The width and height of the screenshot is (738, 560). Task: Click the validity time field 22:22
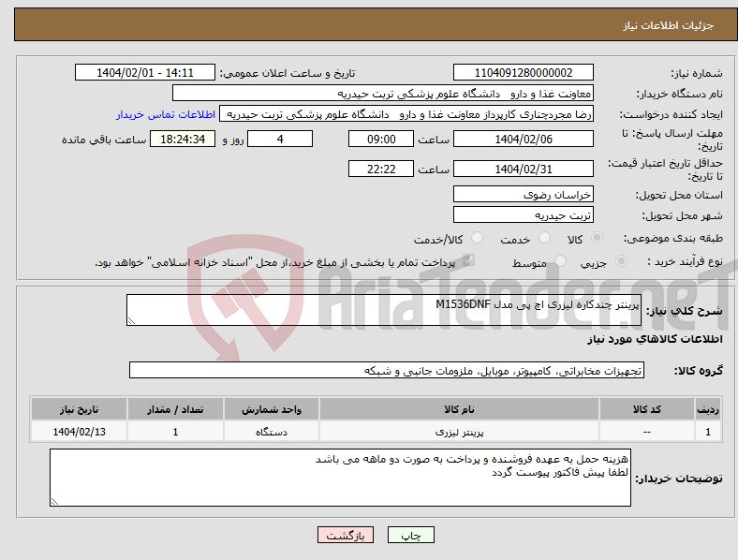381,169
